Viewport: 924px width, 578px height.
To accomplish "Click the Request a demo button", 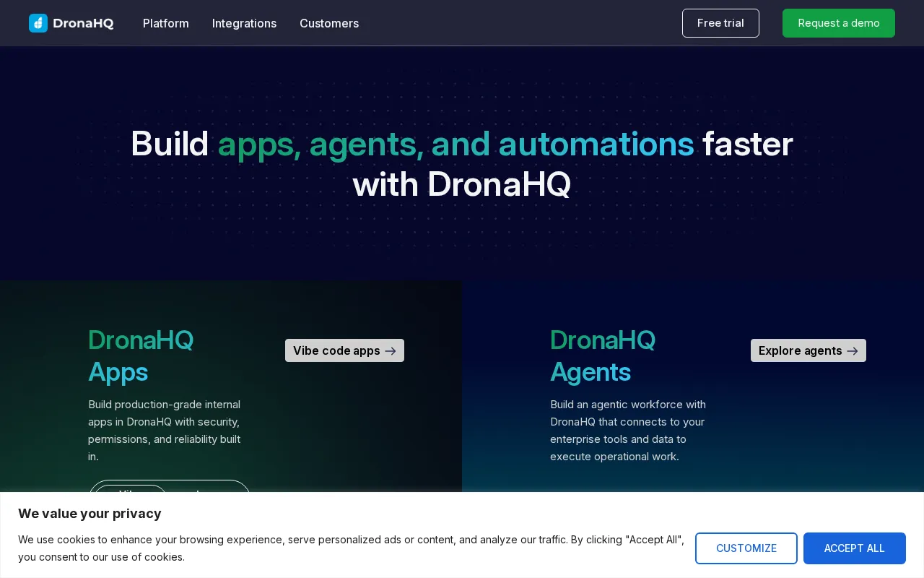I will [839, 23].
